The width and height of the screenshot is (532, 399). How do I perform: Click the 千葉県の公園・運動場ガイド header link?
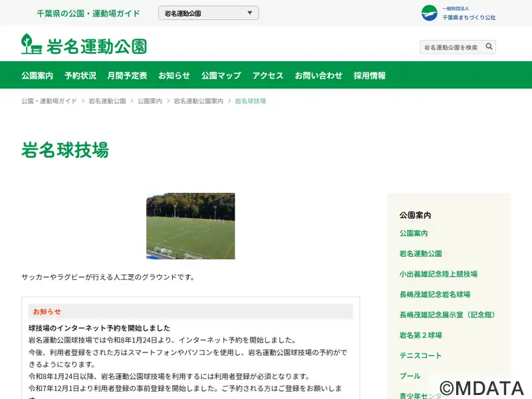[88, 13]
